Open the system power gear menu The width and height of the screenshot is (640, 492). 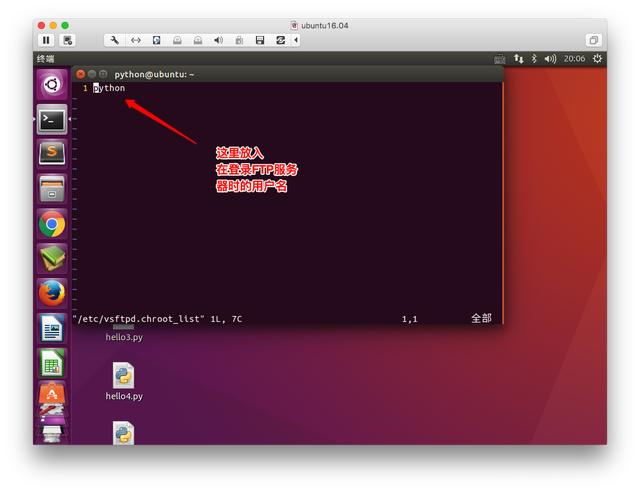597,59
